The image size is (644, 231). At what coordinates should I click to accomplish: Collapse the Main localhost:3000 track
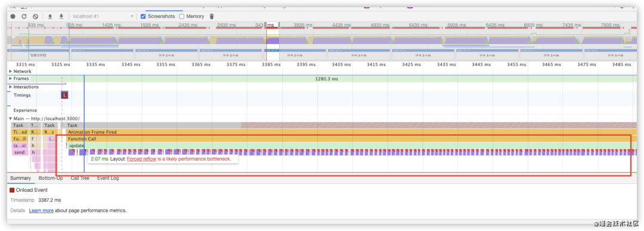point(11,118)
